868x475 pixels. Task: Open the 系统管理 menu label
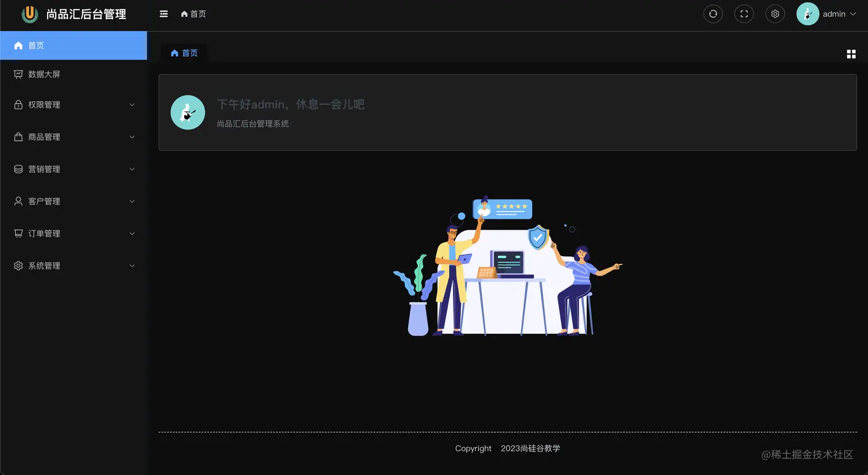pyautogui.click(x=44, y=265)
